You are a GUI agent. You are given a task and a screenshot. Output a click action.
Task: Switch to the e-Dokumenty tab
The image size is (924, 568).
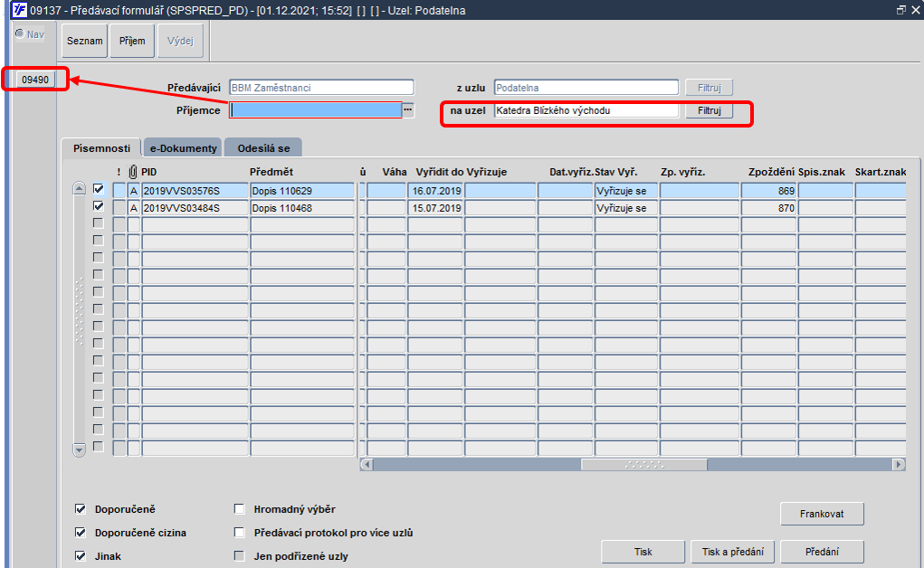coord(183,148)
